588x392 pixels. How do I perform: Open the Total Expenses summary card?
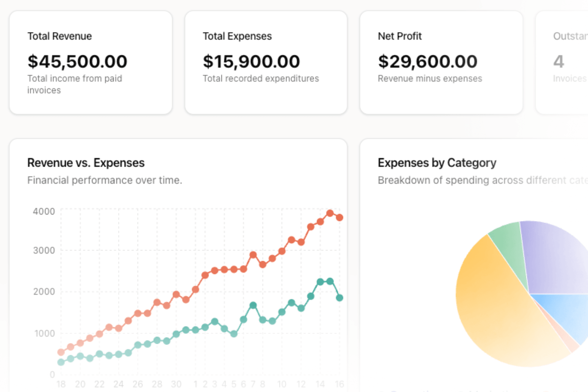266,63
